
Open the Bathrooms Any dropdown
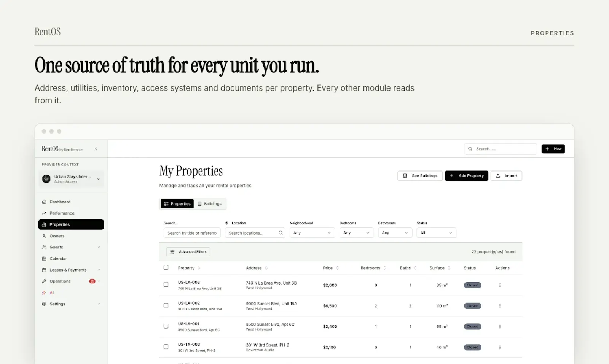395,233
